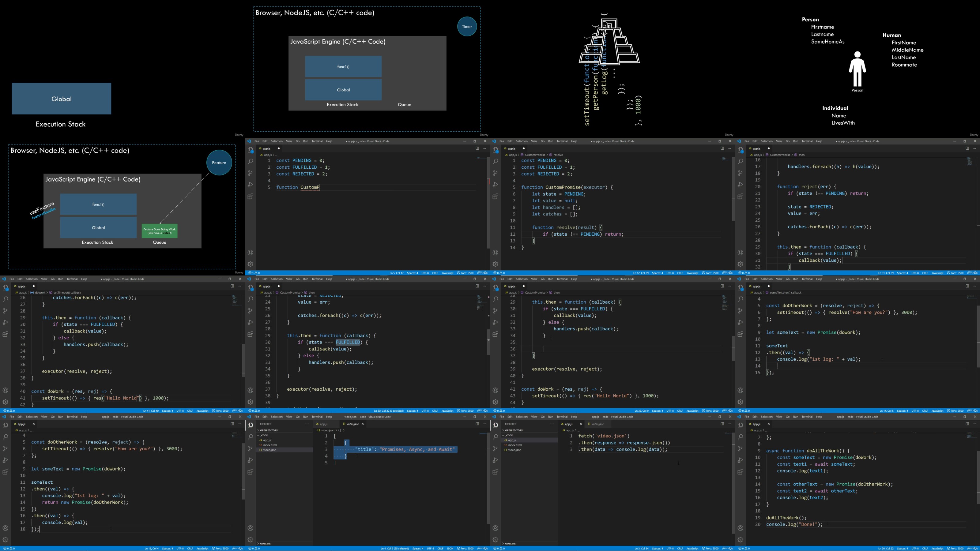
Task: Click 'Ln 3, Col 34' status bar item
Action: click(641, 548)
